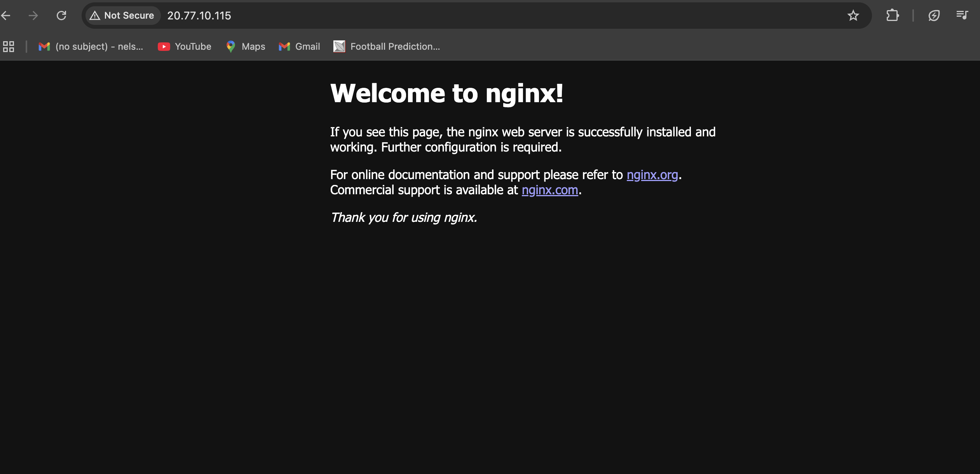Follow the nginx.com commercial support link

click(x=549, y=190)
